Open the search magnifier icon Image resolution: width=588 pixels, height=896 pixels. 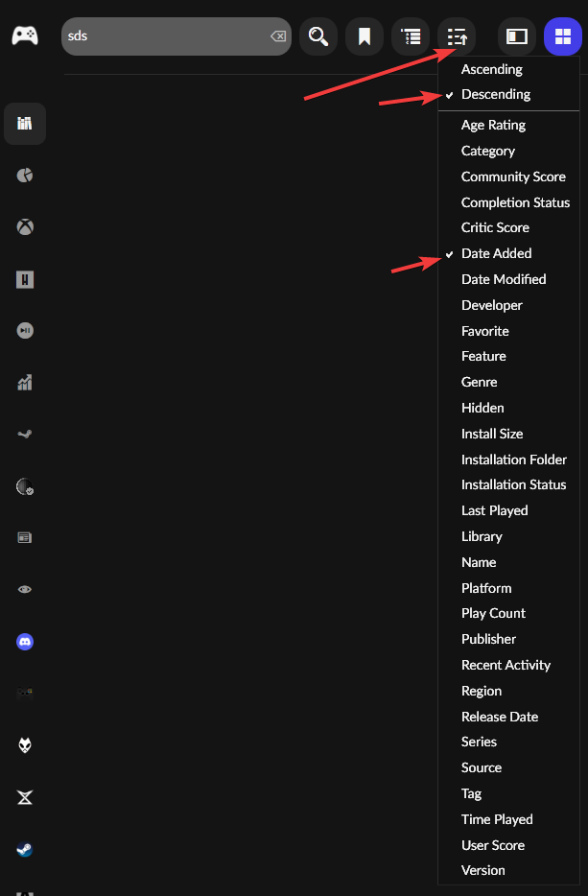click(318, 35)
